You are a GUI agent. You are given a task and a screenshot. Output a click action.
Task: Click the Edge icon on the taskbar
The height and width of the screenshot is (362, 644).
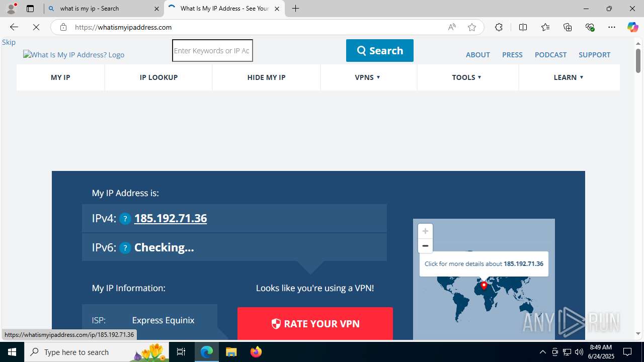[x=207, y=352]
